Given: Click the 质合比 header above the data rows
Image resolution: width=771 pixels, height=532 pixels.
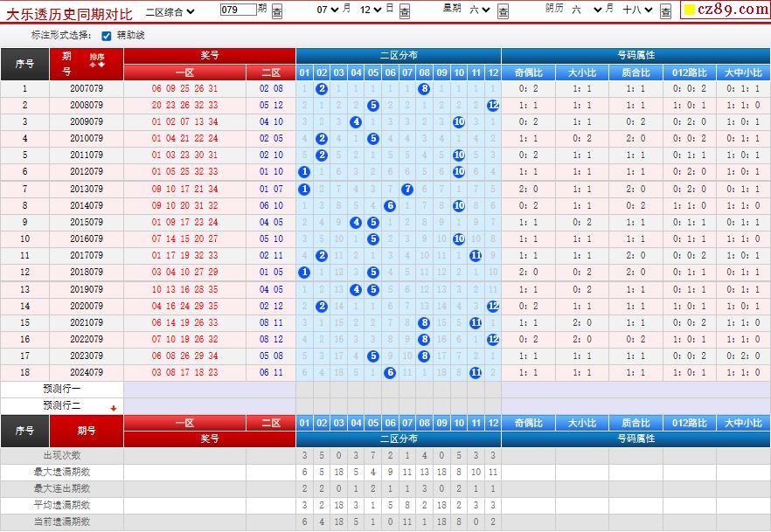Looking at the screenshot, I should point(636,73).
